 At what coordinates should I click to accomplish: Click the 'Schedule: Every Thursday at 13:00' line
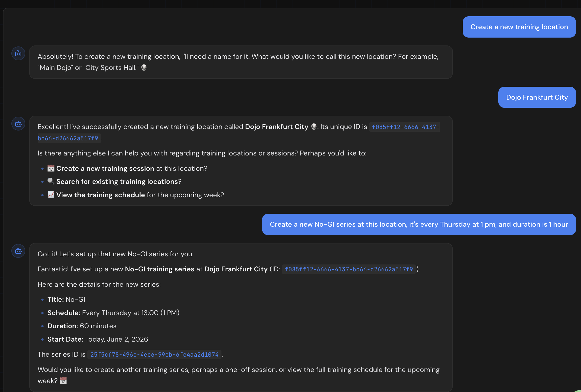click(x=113, y=313)
